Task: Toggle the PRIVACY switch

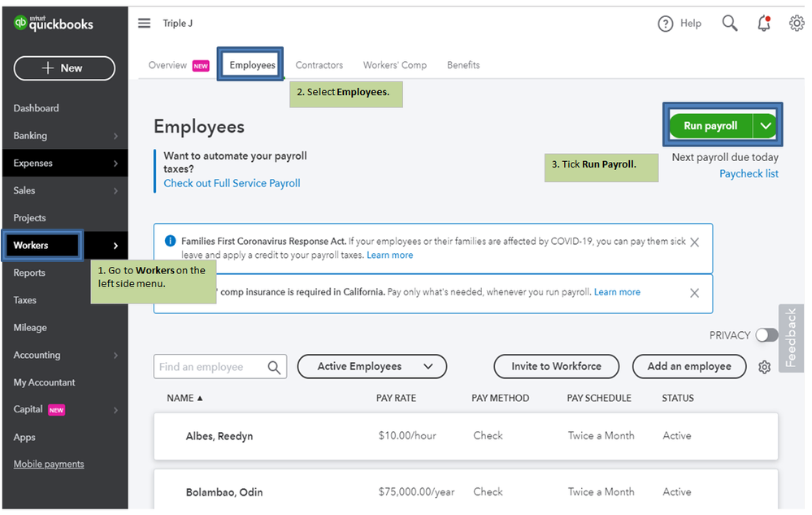Action: (766, 335)
